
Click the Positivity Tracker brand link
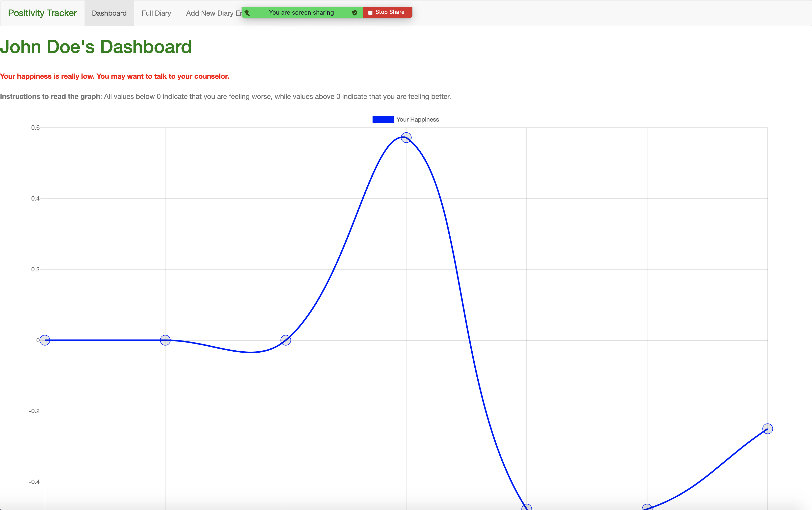42,13
